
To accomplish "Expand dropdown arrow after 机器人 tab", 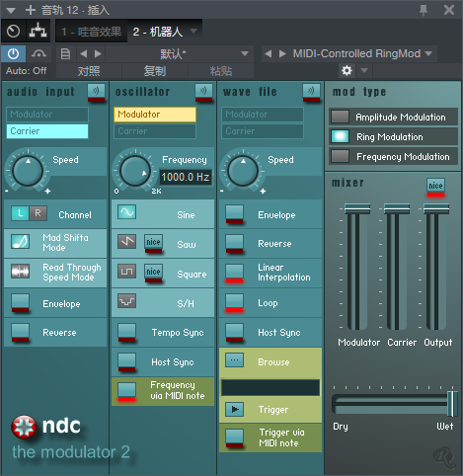I will click(193, 31).
